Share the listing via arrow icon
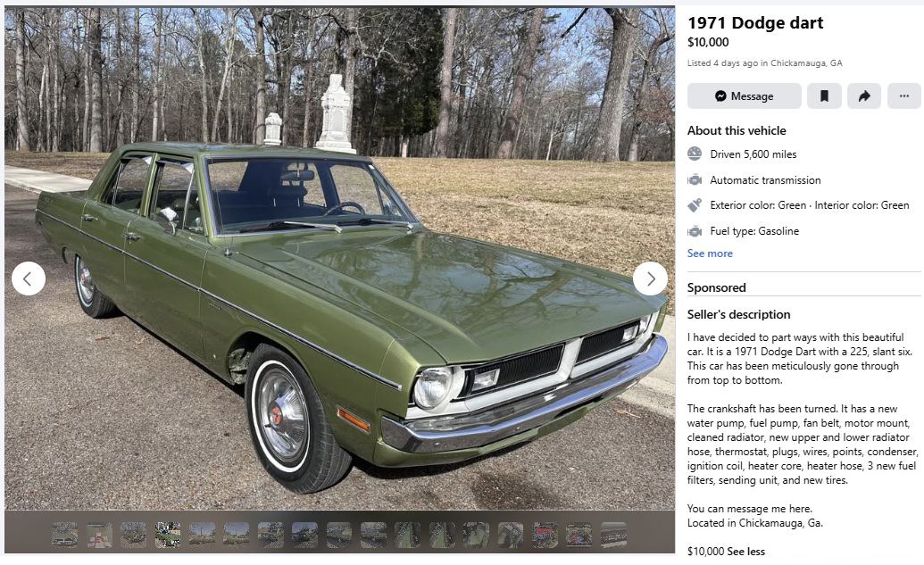Image resolution: width=924 pixels, height=565 pixels. [864, 96]
